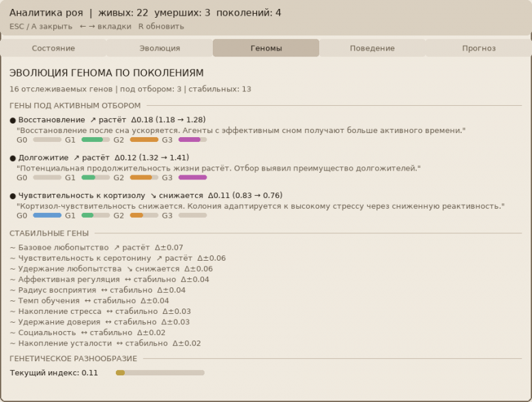This screenshot has width=532, height=402.
Task: Click the green G1 bar of Долгожитие
Action: point(95,177)
